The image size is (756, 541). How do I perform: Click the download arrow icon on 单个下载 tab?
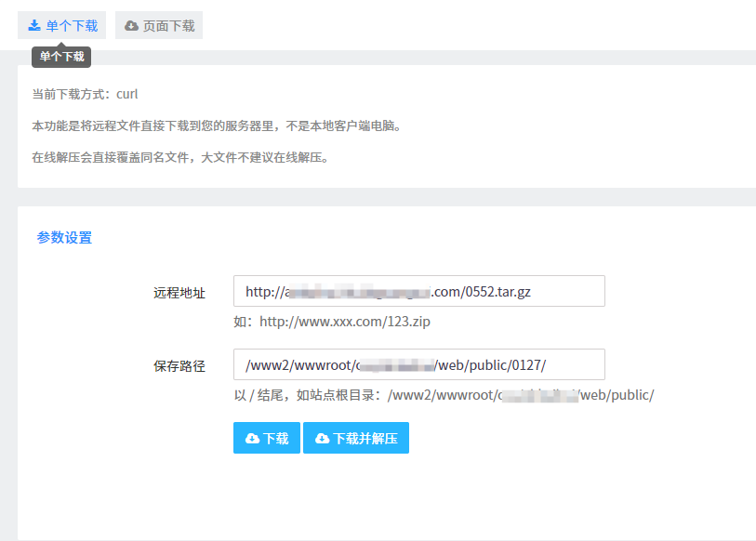click(34, 26)
